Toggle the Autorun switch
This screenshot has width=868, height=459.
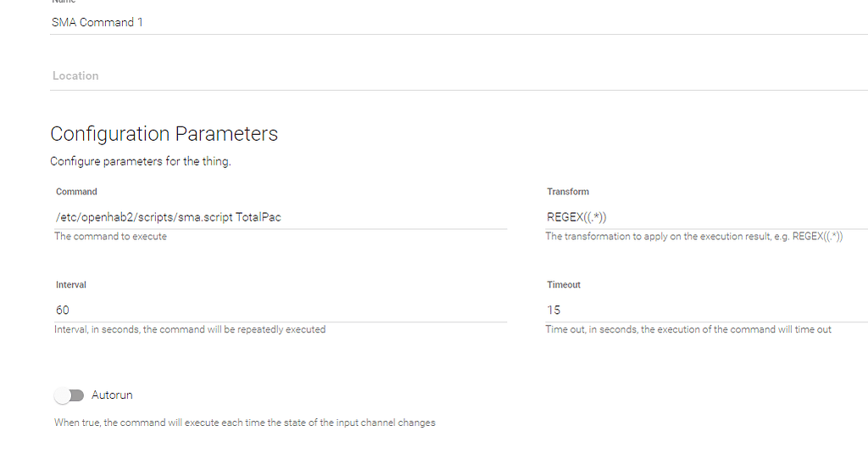point(69,395)
